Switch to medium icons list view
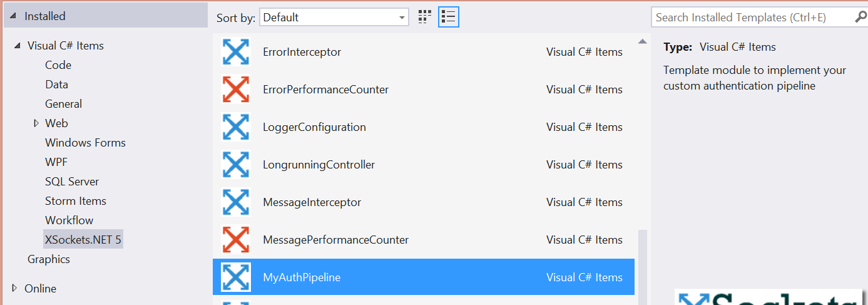Screen dimensions: 868x305 click(x=448, y=17)
